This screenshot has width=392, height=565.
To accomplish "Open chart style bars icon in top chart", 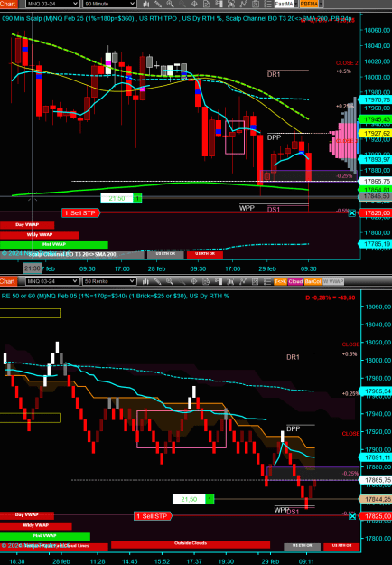I will point(145,4).
